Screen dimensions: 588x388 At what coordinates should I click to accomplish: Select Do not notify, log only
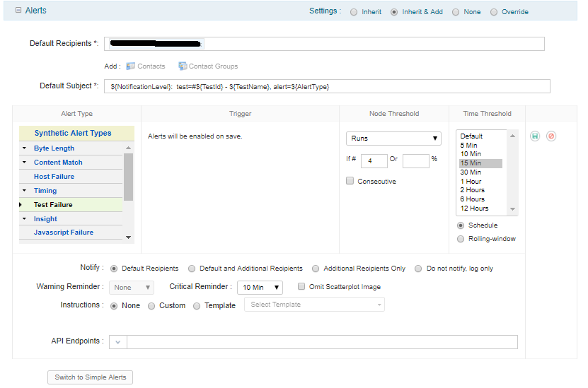[x=418, y=269]
